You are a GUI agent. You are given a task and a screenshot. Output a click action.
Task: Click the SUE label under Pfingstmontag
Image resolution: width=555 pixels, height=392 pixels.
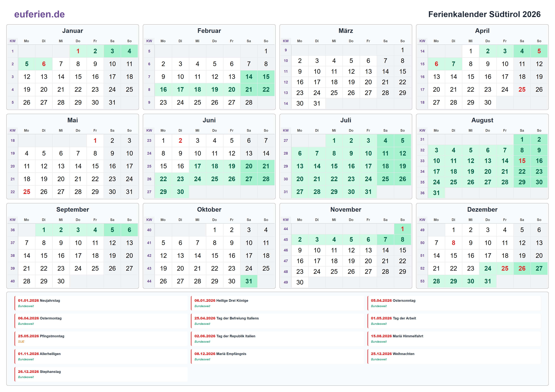coord(21,342)
